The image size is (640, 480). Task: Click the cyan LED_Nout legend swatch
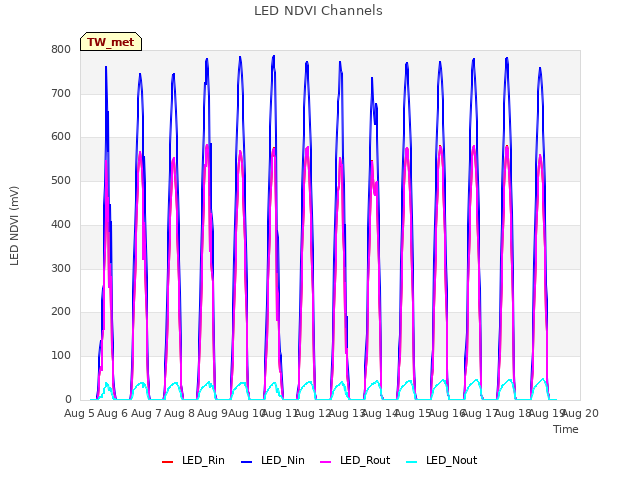412,462
